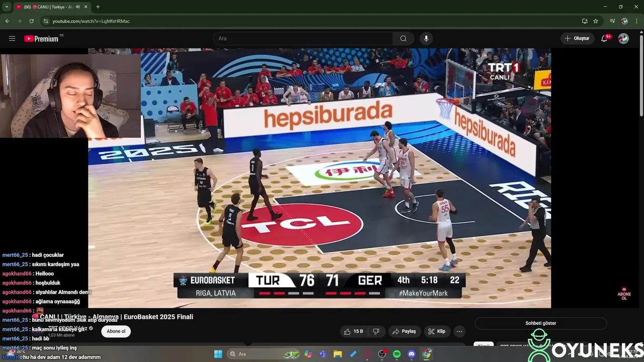Open a new browser tab
This screenshot has width=644, height=362.
pyautogui.click(x=98, y=7)
